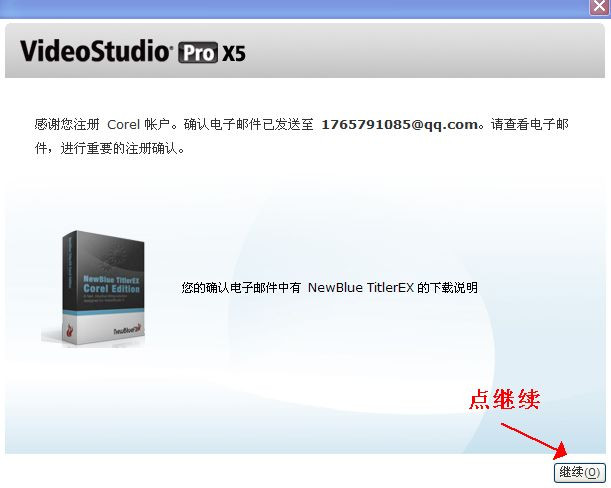Click the red flame logo on box
611x488 pixels.
coord(70,332)
